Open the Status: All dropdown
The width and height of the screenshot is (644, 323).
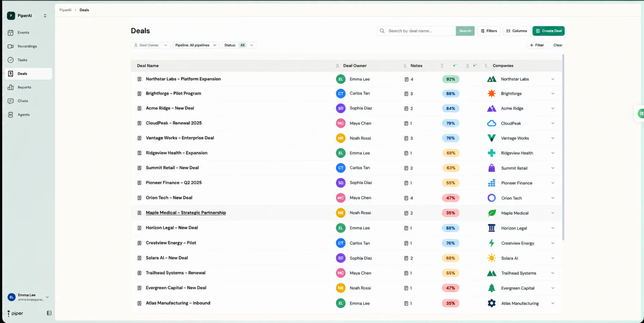239,45
